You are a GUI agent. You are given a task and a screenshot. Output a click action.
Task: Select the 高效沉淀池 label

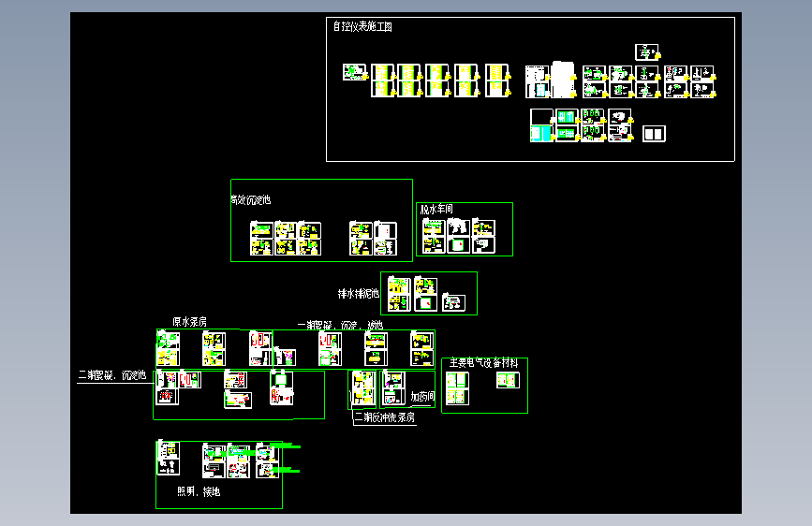(x=251, y=200)
